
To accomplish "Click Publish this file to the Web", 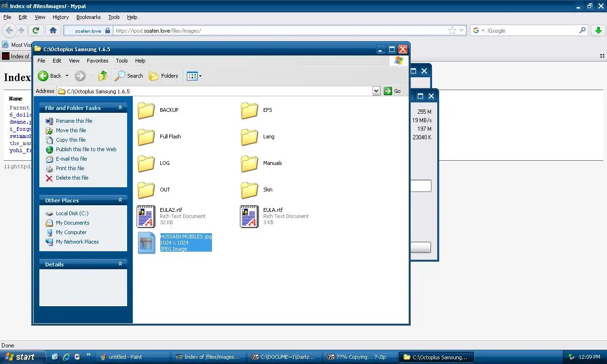I will [x=86, y=149].
